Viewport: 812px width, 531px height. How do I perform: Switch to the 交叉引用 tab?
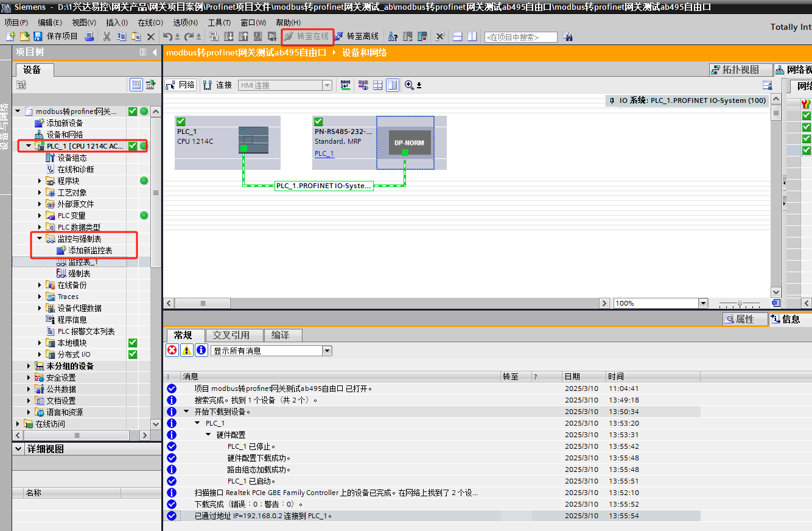(236, 336)
